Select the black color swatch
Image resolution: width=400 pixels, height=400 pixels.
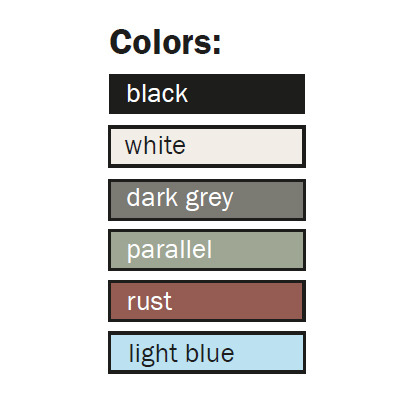coord(207,94)
